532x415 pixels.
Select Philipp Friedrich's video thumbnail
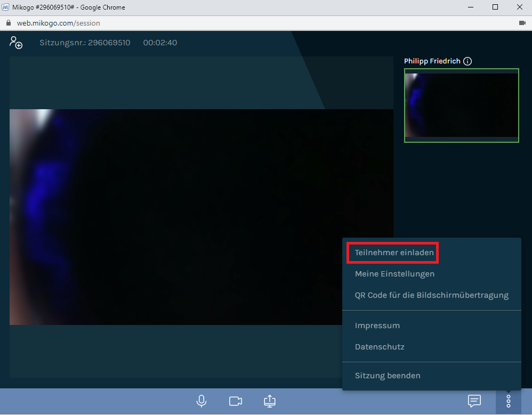pyautogui.click(x=461, y=105)
